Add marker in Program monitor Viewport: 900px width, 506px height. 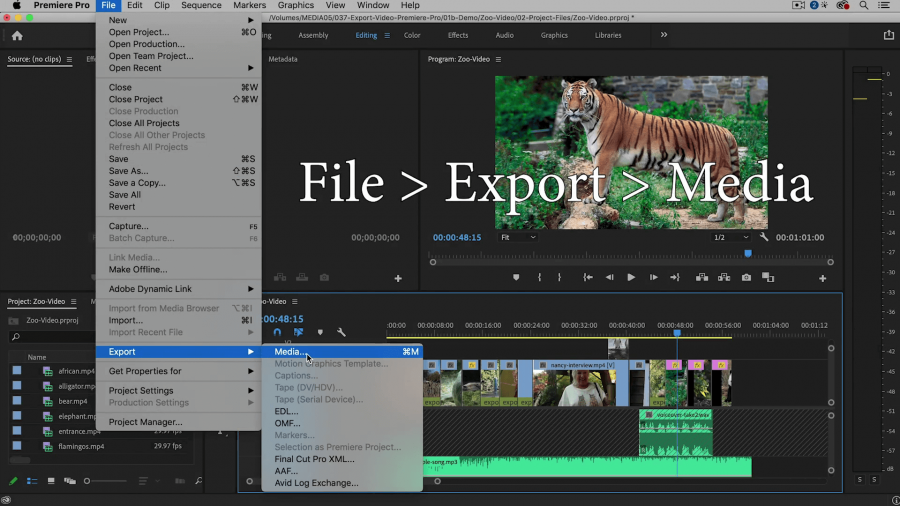tap(516, 278)
